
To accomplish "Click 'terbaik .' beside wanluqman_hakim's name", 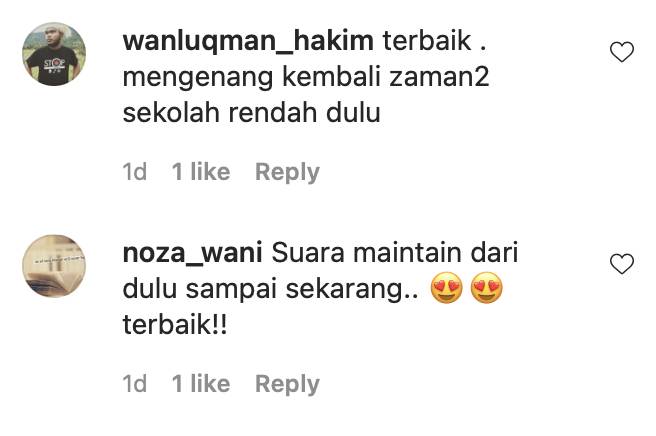I will coord(435,41).
